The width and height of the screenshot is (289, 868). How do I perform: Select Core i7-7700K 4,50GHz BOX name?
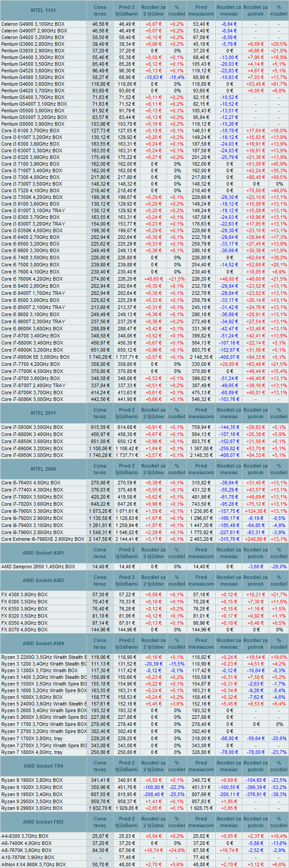coord(32,371)
